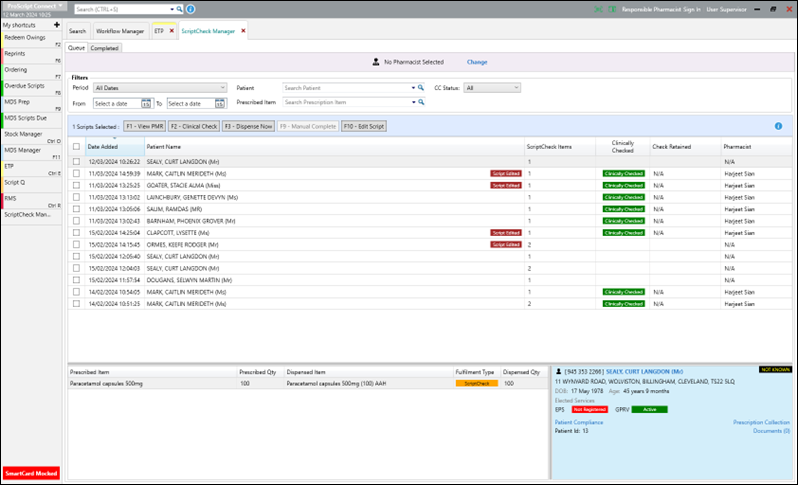Tick checkbox for Ormes, Keefe Rodger row
This screenshot has height=485, width=798.
coord(76,244)
